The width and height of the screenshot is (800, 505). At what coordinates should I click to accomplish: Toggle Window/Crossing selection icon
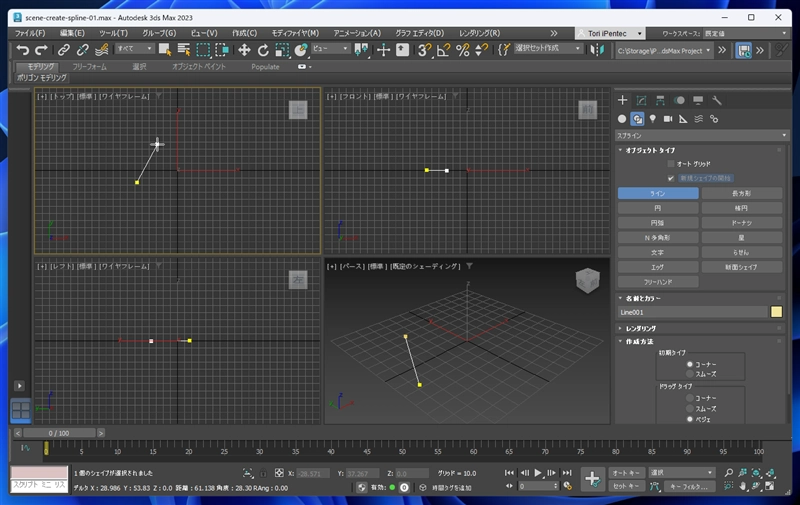coord(222,49)
